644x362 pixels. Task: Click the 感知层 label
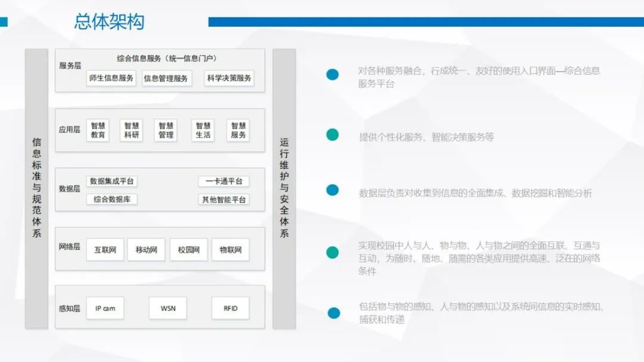click(69, 308)
